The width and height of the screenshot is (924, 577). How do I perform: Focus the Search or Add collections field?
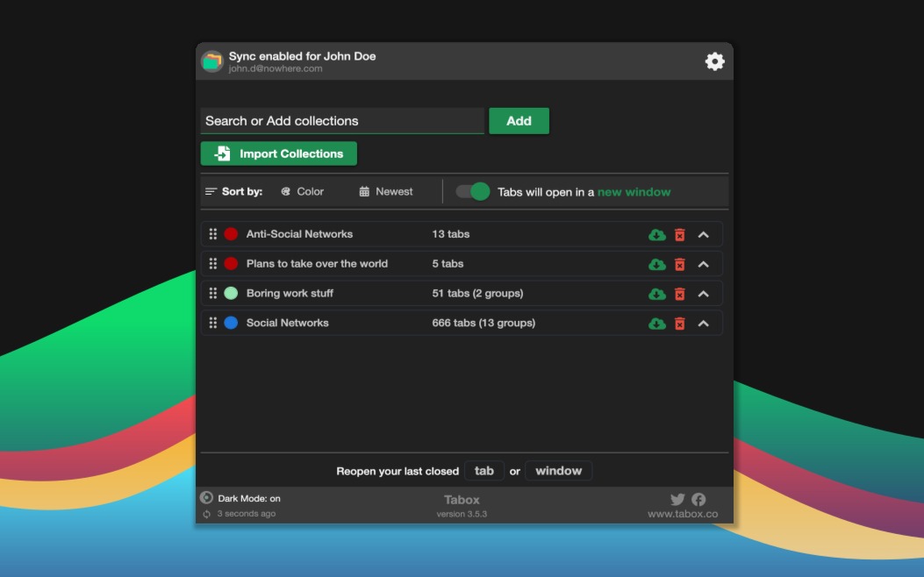pos(342,121)
